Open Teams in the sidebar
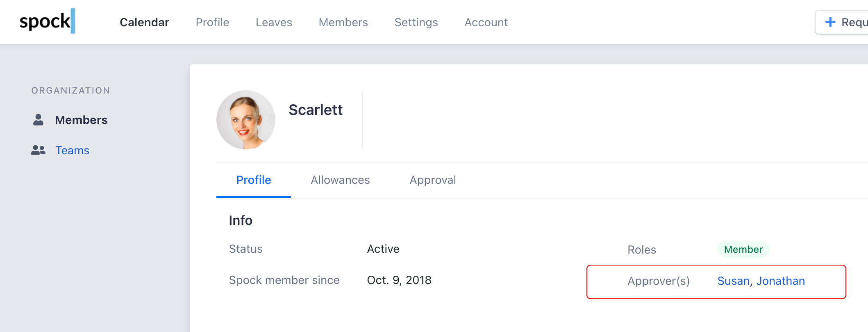The width and height of the screenshot is (868, 332). 72,150
